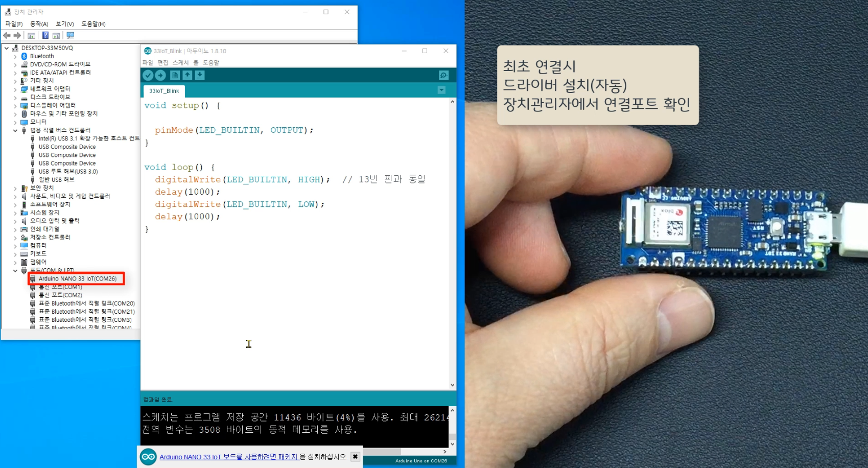
Task: Open 스케치 menu in Arduino IDE
Action: pos(180,62)
